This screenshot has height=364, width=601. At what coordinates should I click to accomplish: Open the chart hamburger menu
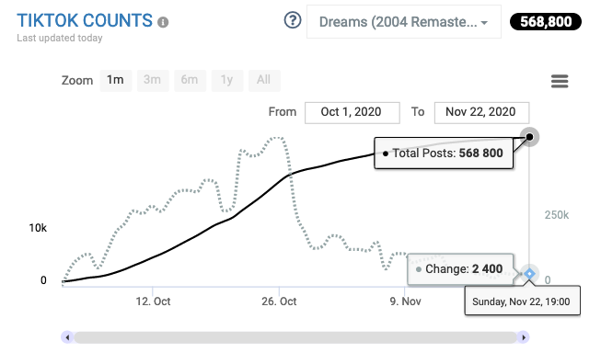(x=560, y=81)
